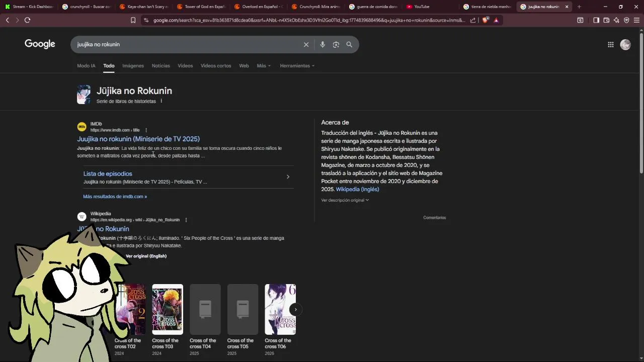Open the Brave VPN shield icon

(x=626, y=20)
